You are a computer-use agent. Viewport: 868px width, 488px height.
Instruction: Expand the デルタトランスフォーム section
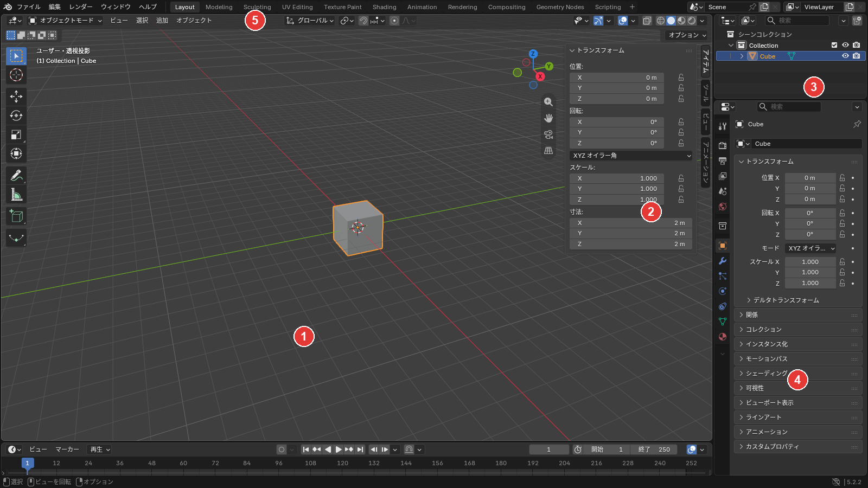pyautogui.click(x=782, y=300)
